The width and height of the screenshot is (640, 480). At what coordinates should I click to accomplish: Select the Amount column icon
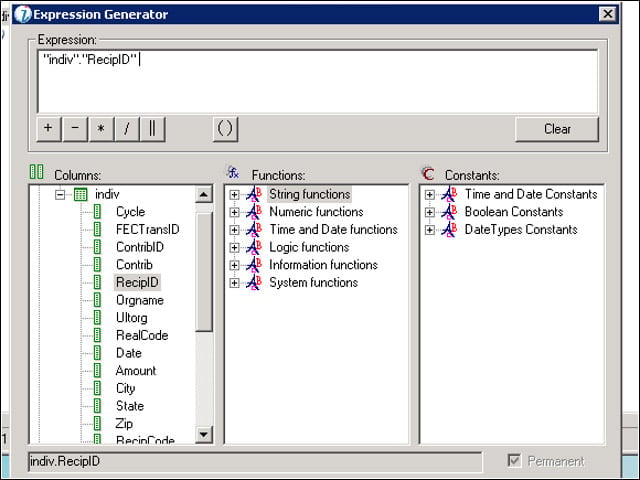(98, 370)
